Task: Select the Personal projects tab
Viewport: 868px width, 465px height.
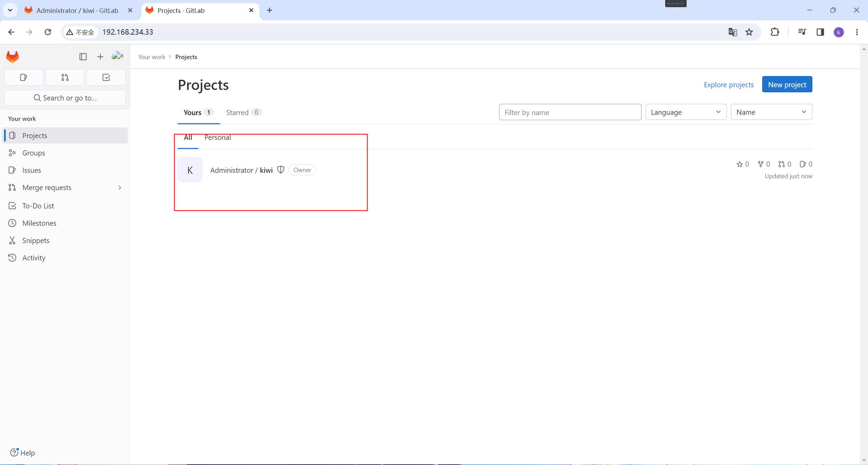Action: [x=217, y=137]
